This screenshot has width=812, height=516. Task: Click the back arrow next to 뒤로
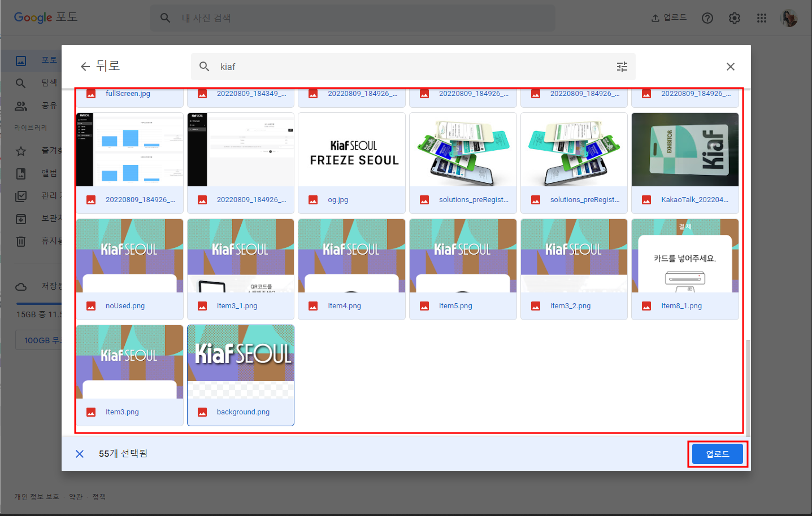tap(85, 67)
